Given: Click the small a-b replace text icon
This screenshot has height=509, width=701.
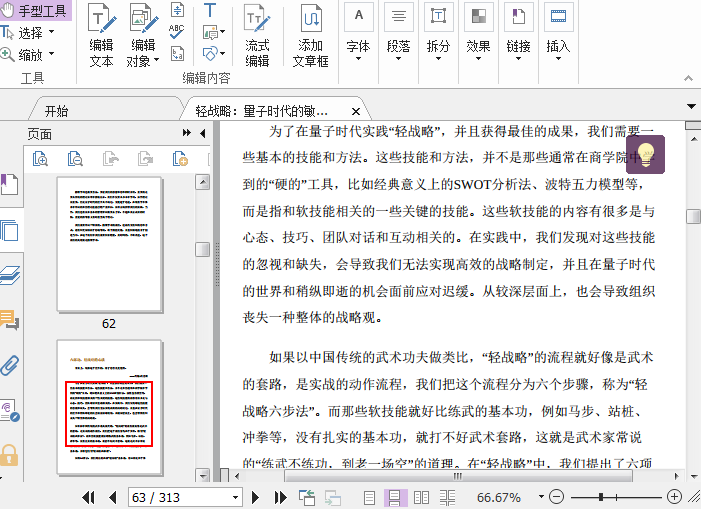Looking at the screenshot, I should pyautogui.click(x=177, y=54).
